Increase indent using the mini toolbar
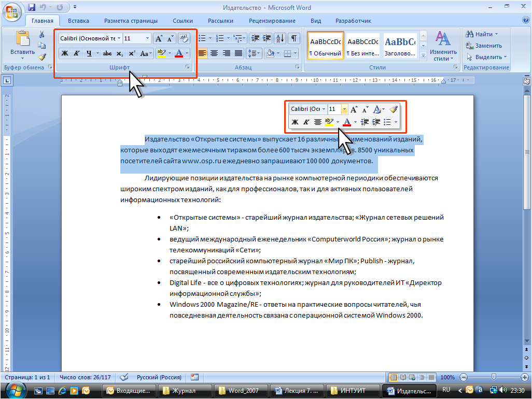532x399 pixels. [x=376, y=122]
